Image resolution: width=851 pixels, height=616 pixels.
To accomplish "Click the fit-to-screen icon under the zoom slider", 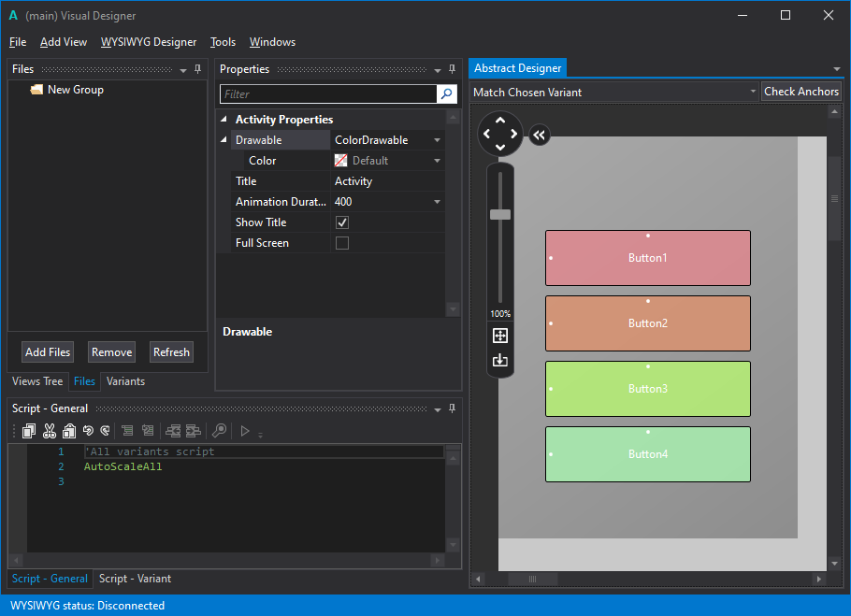I will pos(499,335).
